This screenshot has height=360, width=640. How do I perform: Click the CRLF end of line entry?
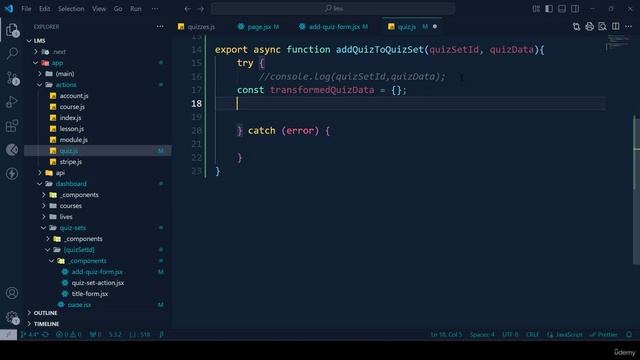pyautogui.click(x=532, y=334)
